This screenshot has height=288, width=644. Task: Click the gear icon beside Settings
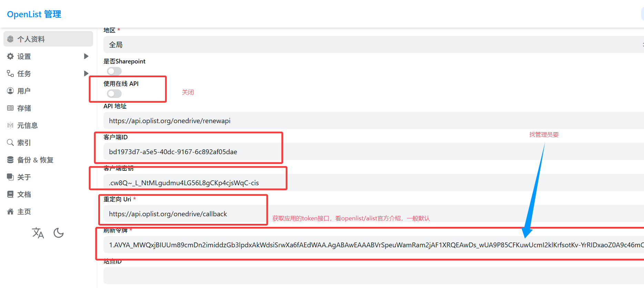click(10, 56)
